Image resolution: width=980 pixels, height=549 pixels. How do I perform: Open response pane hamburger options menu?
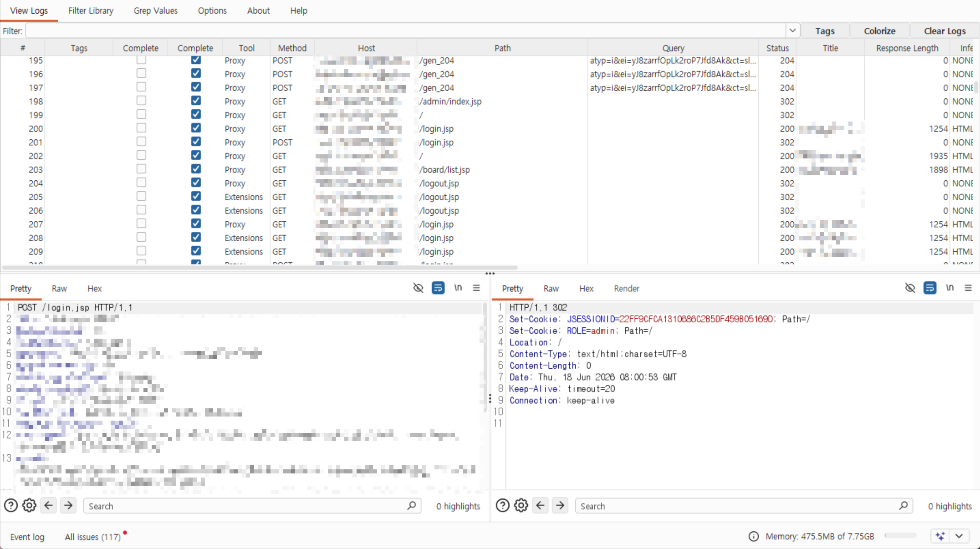968,288
